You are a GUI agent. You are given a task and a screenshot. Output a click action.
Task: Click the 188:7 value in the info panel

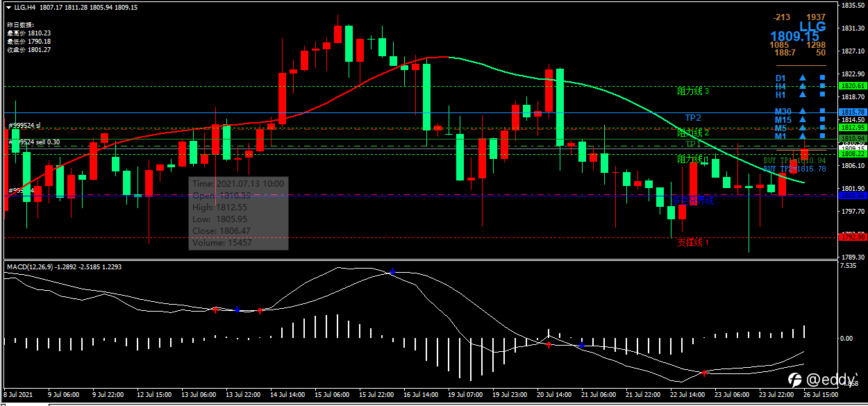tap(785, 52)
